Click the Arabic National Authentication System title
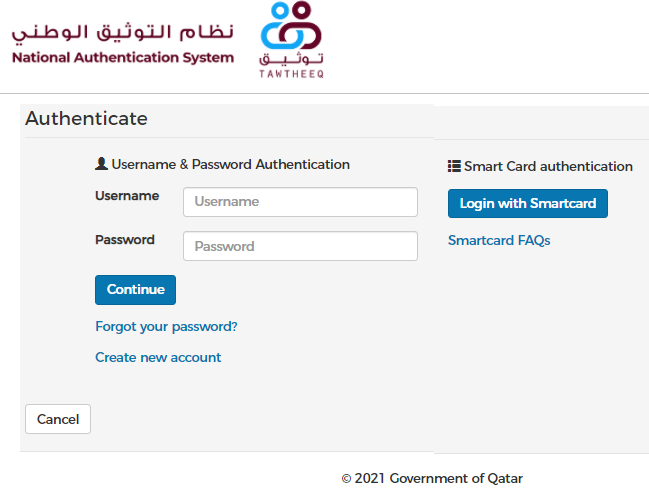The width and height of the screenshot is (649, 503). point(123,33)
